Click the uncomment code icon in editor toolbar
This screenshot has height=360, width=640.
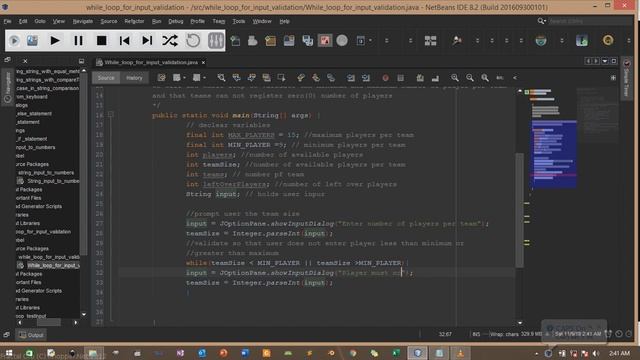tap(435, 78)
